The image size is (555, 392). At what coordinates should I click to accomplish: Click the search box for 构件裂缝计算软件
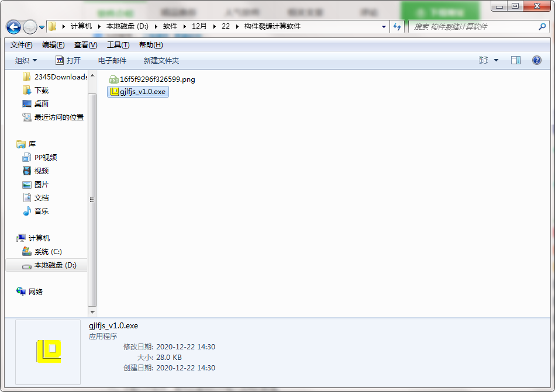coord(474,26)
